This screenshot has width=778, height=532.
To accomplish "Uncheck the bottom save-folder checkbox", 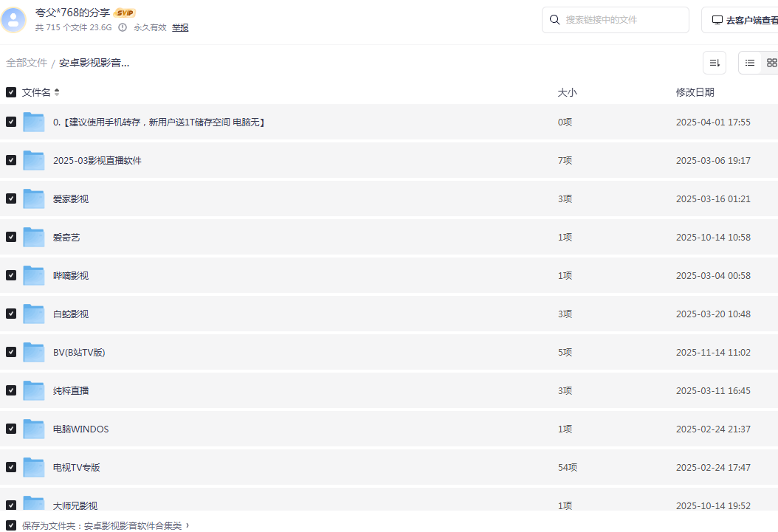I will (x=10, y=525).
